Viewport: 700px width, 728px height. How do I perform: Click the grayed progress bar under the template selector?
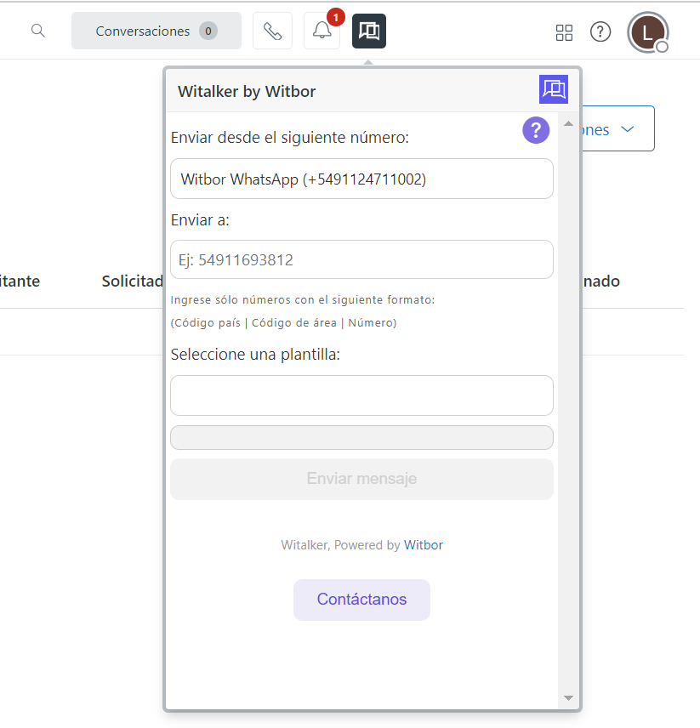coord(361,437)
